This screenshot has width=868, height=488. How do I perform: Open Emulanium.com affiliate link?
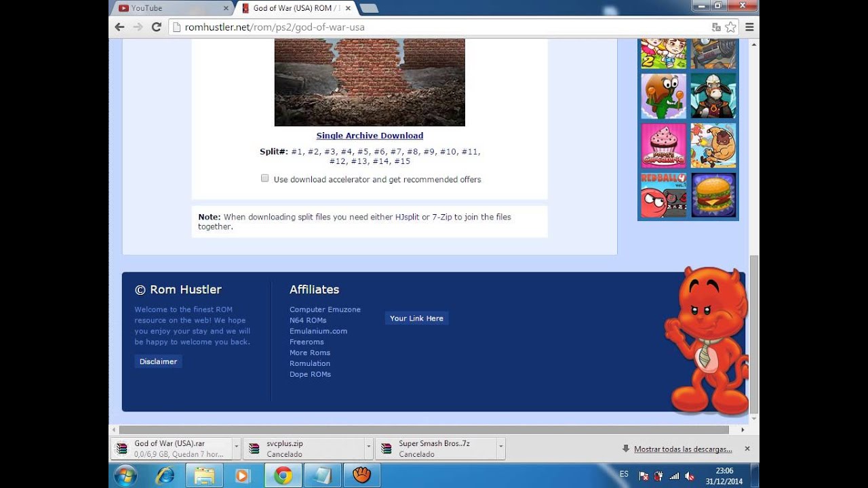[x=318, y=331]
